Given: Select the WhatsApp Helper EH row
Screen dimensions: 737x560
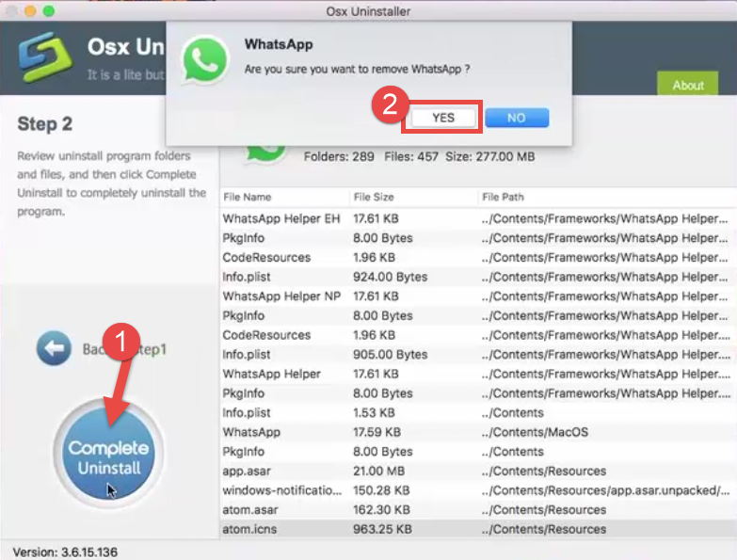Looking at the screenshot, I should click(x=478, y=218).
